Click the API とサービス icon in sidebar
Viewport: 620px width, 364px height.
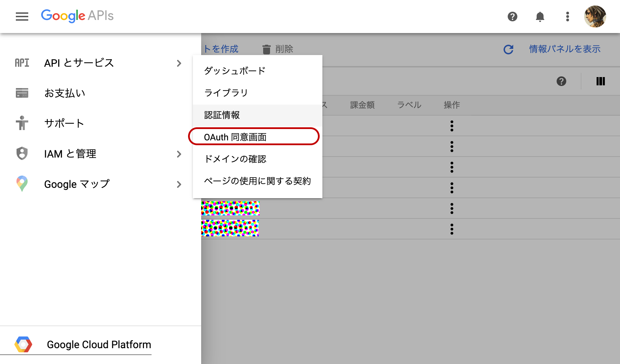(21, 63)
